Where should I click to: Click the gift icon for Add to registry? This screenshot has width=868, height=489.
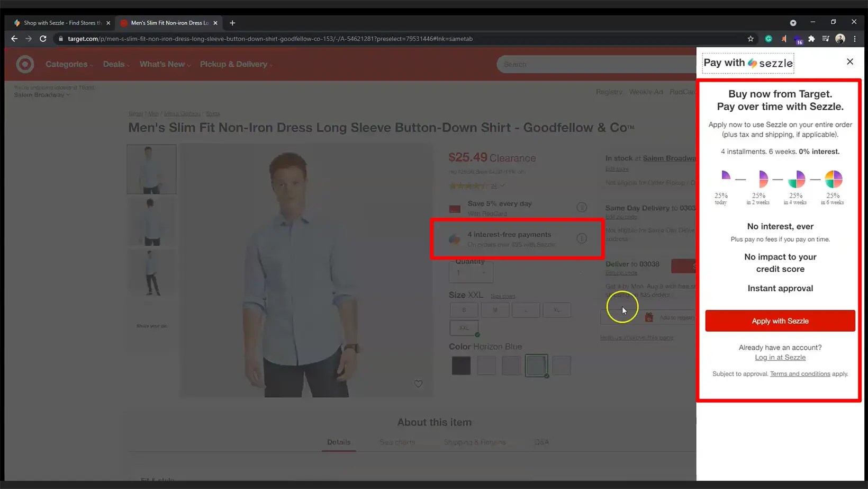(x=649, y=317)
